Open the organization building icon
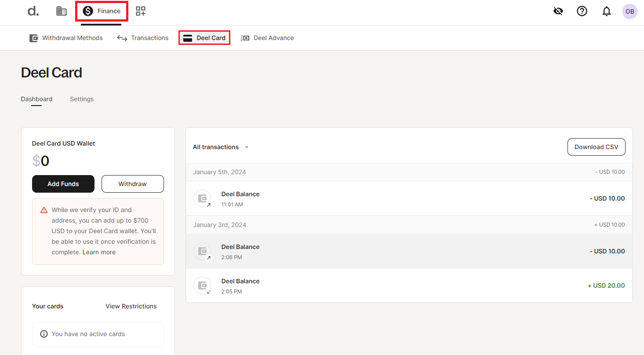 [x=62, y=11]
